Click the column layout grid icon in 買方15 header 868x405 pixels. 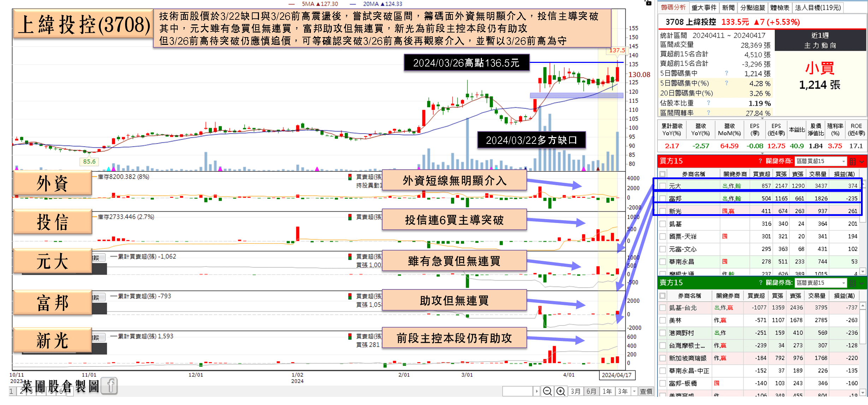[852, 162]
